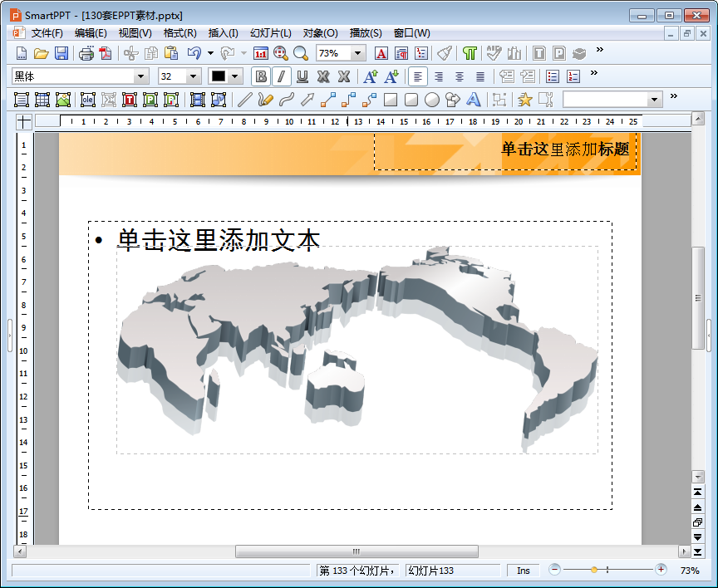Screen dimensions: 718x588
Task: Open the 编辑(E) menu
Action: (x=91, y=33)
